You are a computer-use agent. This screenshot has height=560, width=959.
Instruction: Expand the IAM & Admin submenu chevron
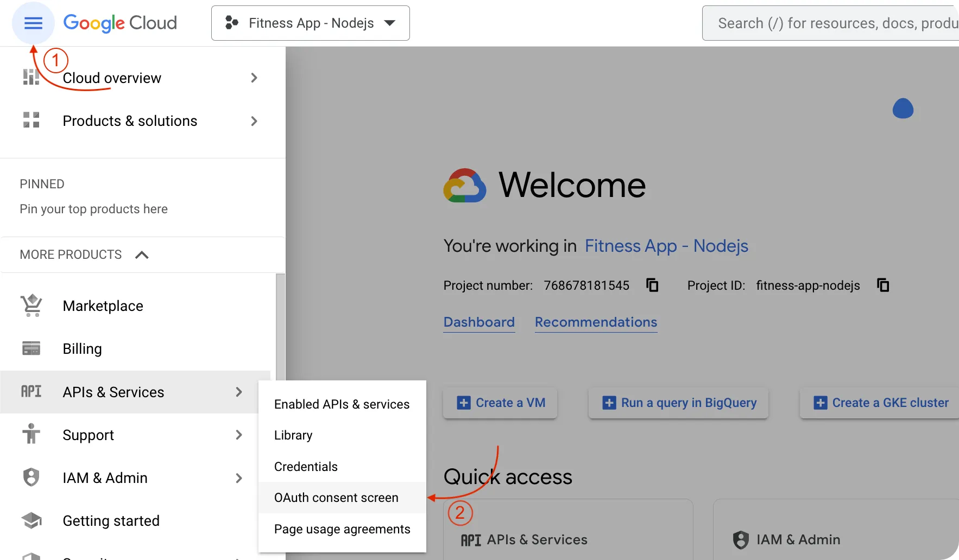[239, 478]
